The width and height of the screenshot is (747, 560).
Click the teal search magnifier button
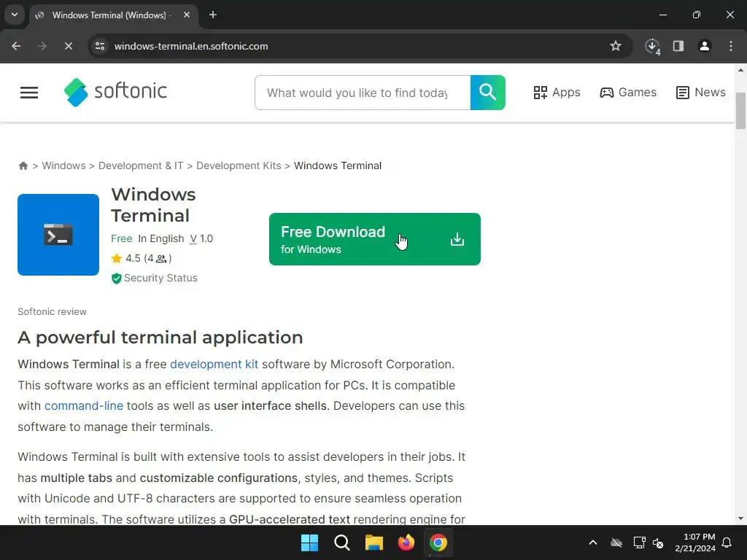point(487,93)
